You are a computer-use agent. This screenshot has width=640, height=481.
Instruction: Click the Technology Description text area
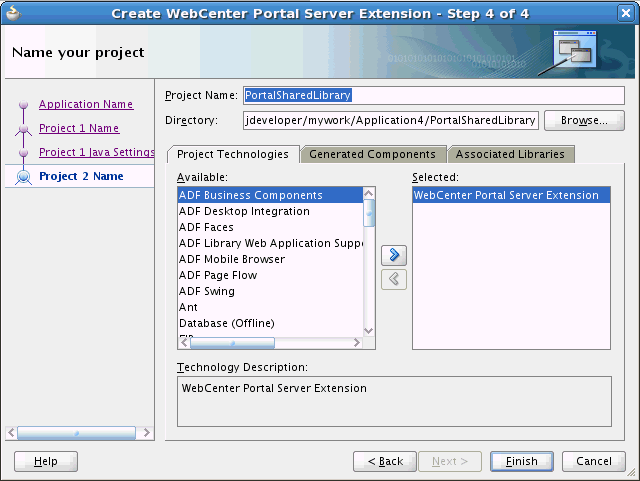click(x=394, y=402)
